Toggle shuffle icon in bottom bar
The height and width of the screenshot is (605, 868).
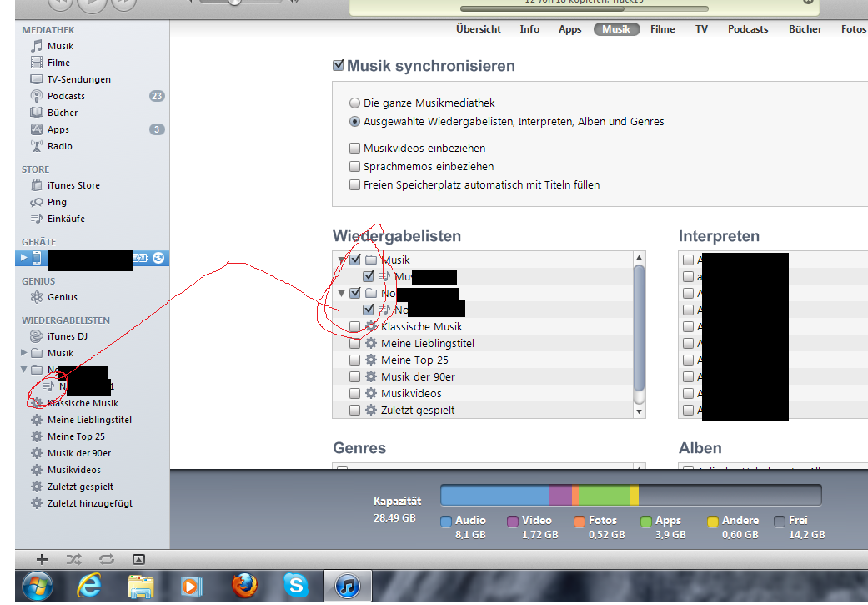point(73,559)
